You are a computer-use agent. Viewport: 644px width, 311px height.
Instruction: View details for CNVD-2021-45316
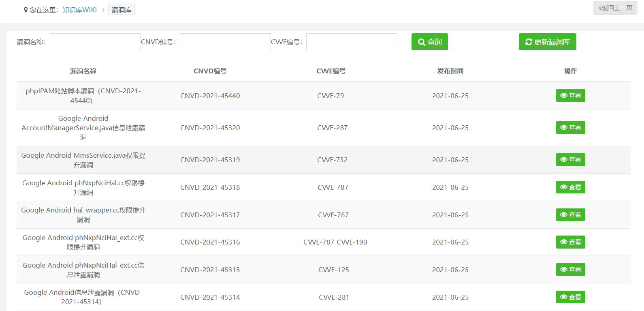[570, 242]
